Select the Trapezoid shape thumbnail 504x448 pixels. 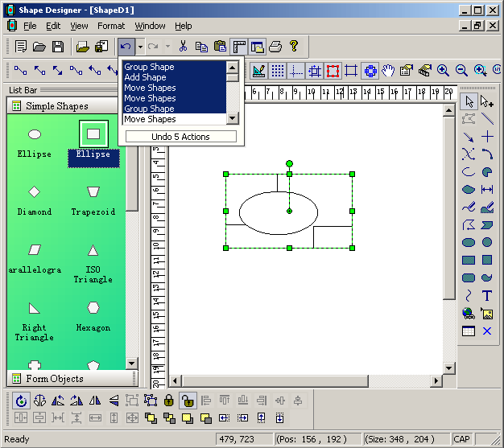[93, 192]
